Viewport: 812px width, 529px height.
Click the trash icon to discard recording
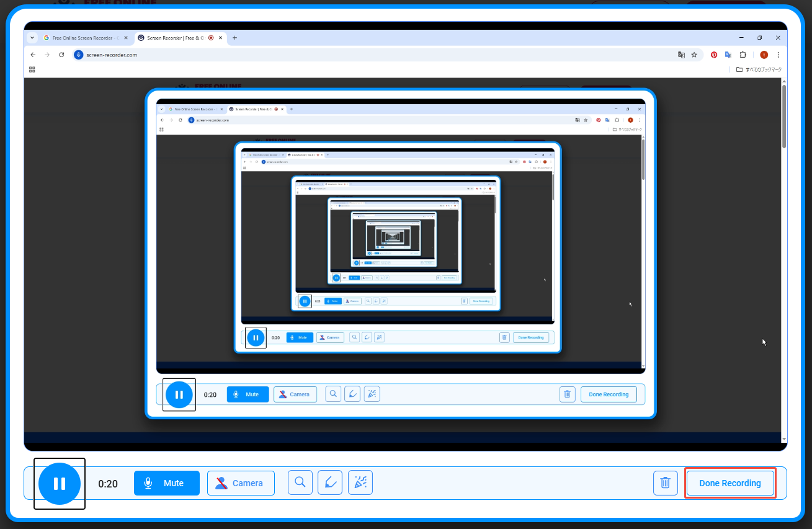coord(665,482)
